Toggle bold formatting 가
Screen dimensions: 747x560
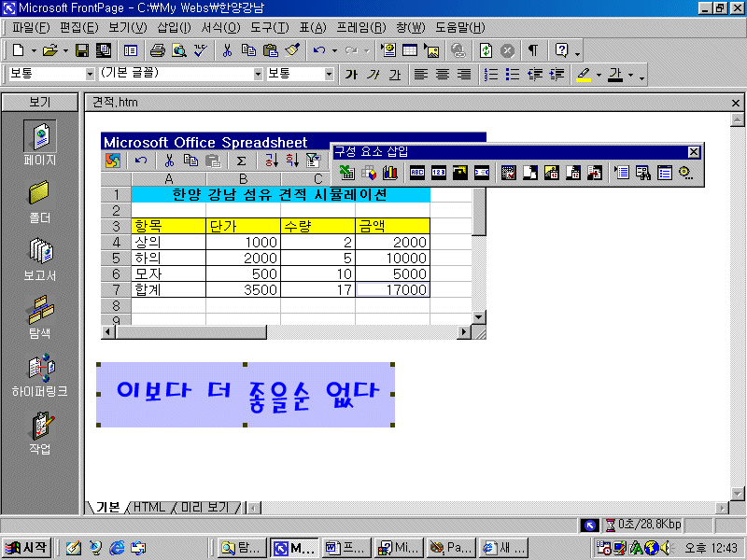coord(352,74)
